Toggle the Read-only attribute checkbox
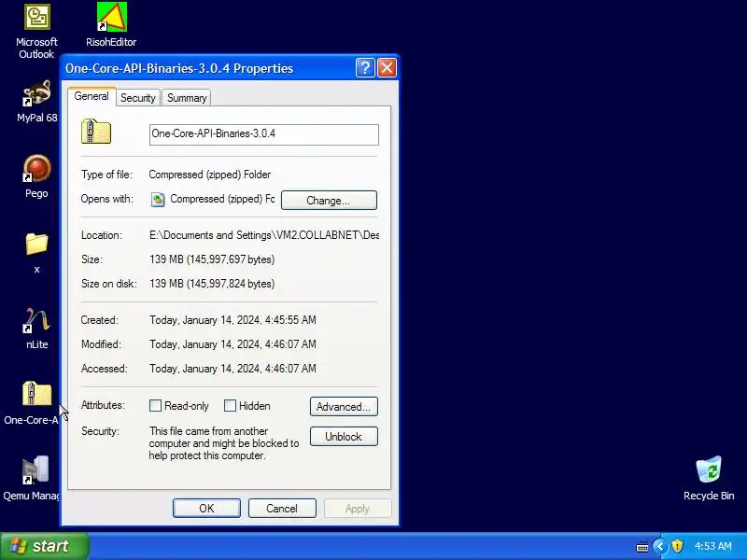The height and width of the screenshot is (560, 747). pos(155,406)
